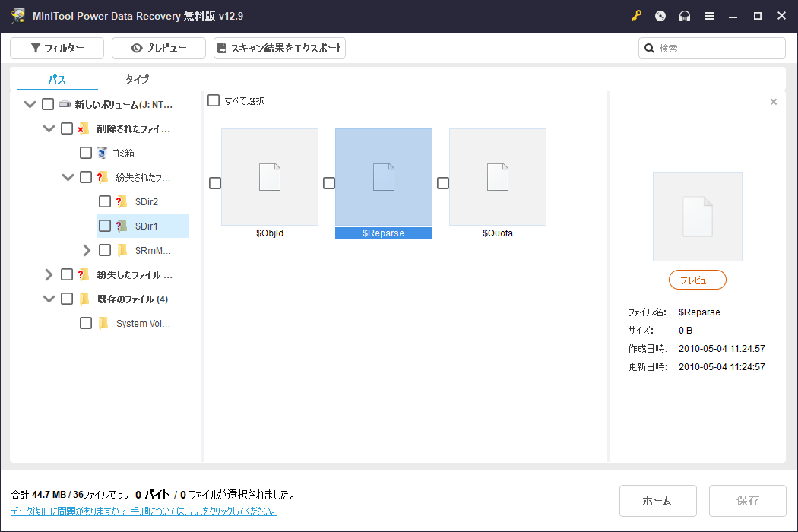Open the hamburger menu icon
This screenshot has height=532, width=798.
pyautogui.click(x=709, y=16)
